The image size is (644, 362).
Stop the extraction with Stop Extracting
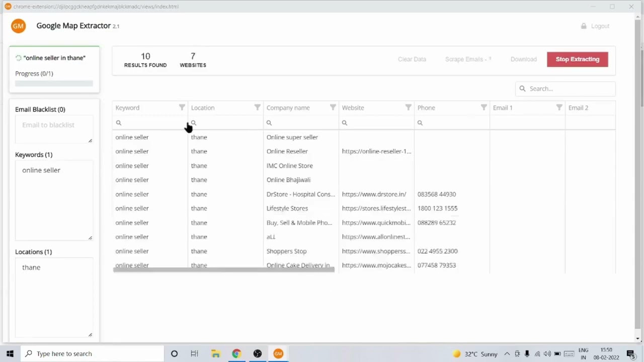point(578,59)
